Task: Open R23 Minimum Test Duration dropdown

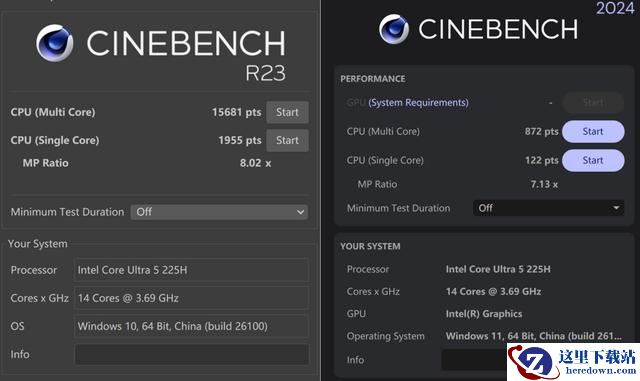Action: (220, 212)
